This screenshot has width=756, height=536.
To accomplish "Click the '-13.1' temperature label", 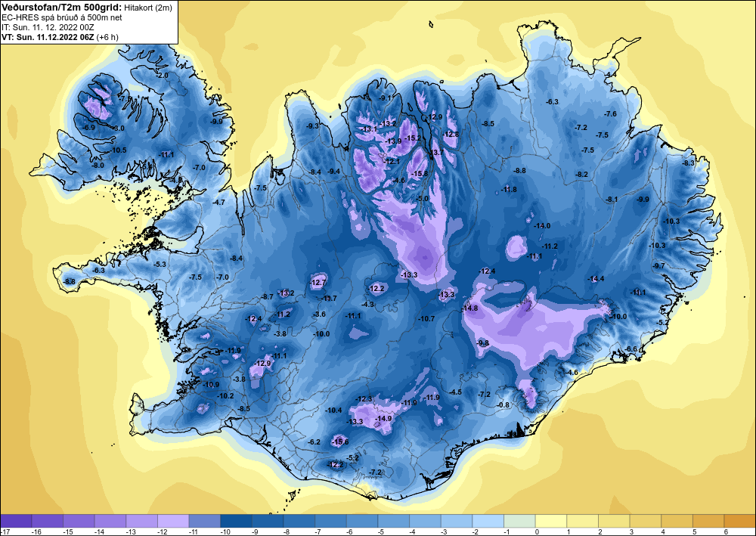I will click(x=370, y=129).
